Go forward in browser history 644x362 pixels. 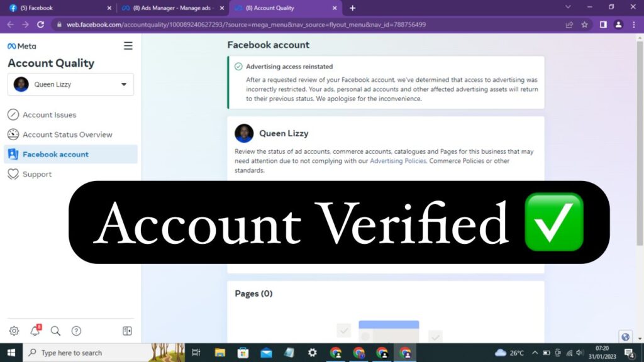click(x=25, y=25)
